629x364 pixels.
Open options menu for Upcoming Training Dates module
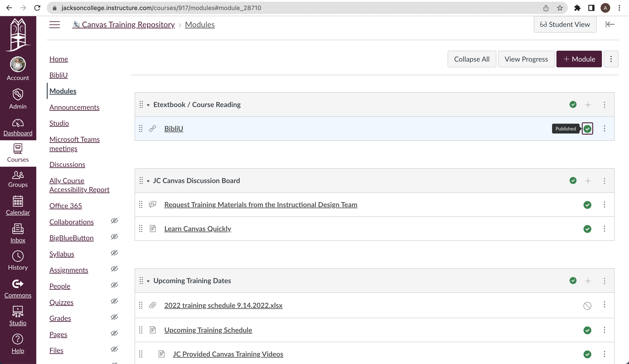(x=604, y=281)
